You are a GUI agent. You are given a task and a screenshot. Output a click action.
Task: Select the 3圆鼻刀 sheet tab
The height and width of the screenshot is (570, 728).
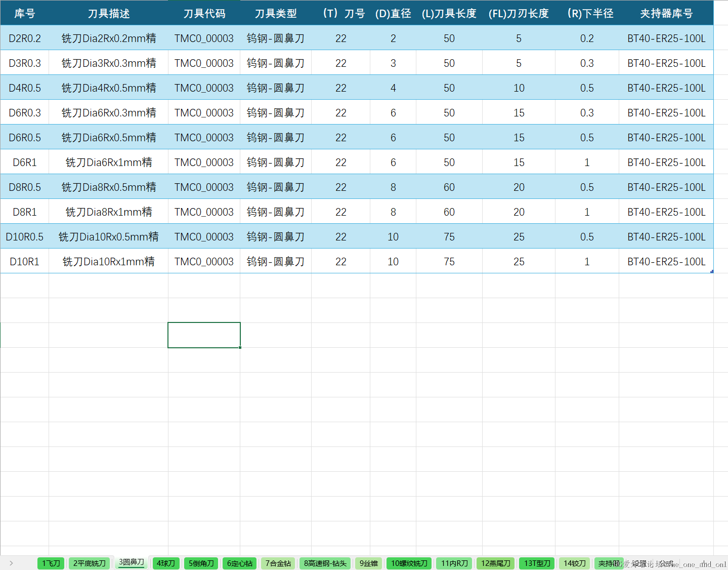click(132, 562)
